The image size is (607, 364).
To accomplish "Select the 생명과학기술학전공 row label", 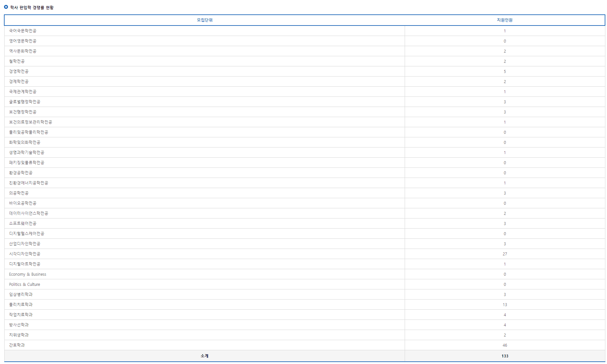I will tap(27, 152).
